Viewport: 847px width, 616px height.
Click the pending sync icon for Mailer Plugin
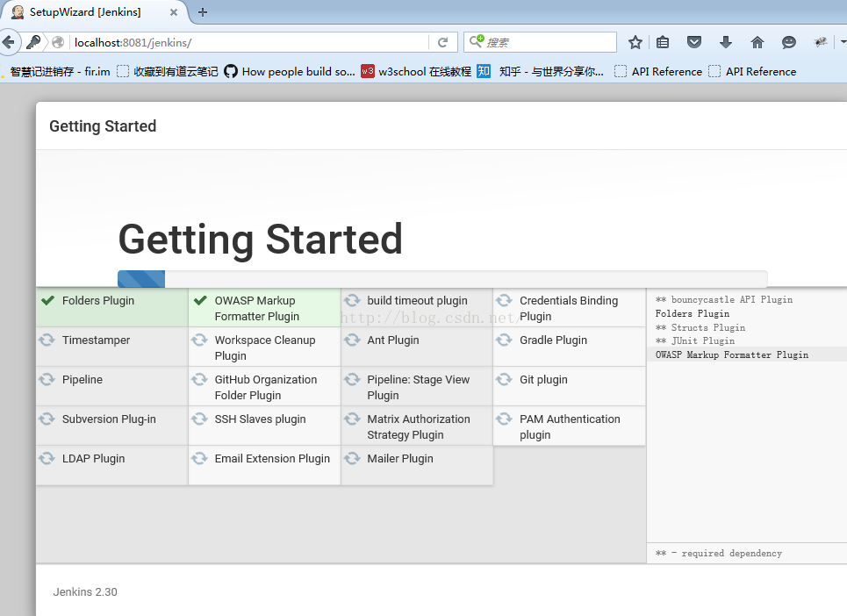[352, 458]
